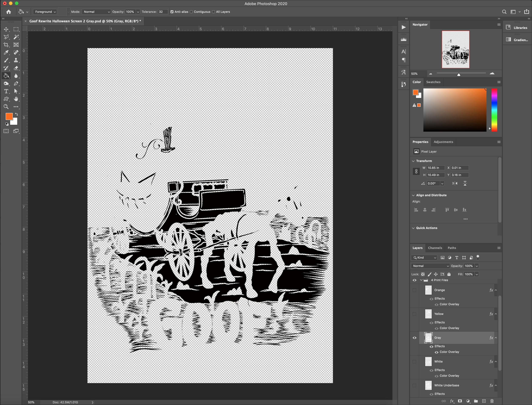
Task: Click the Navigator preview thumbnail
Action: coord(456,49)
